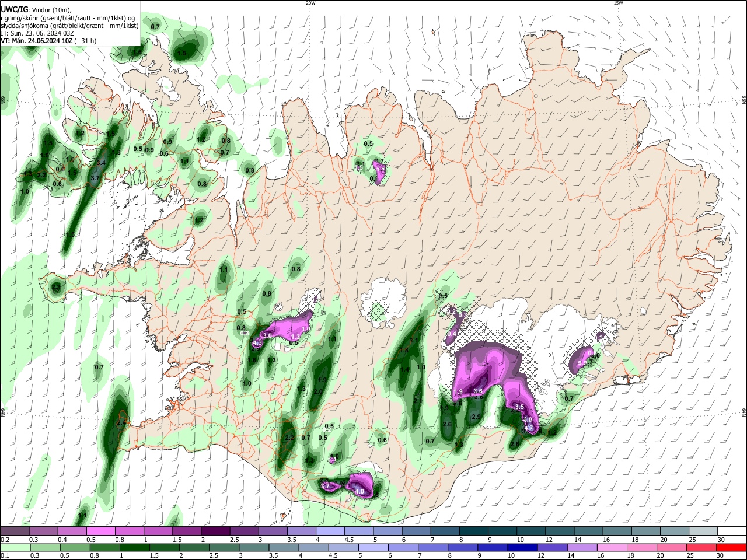Select the 'IT: Sun. 23. 06. 2024 03Z' line

[37, 33]
